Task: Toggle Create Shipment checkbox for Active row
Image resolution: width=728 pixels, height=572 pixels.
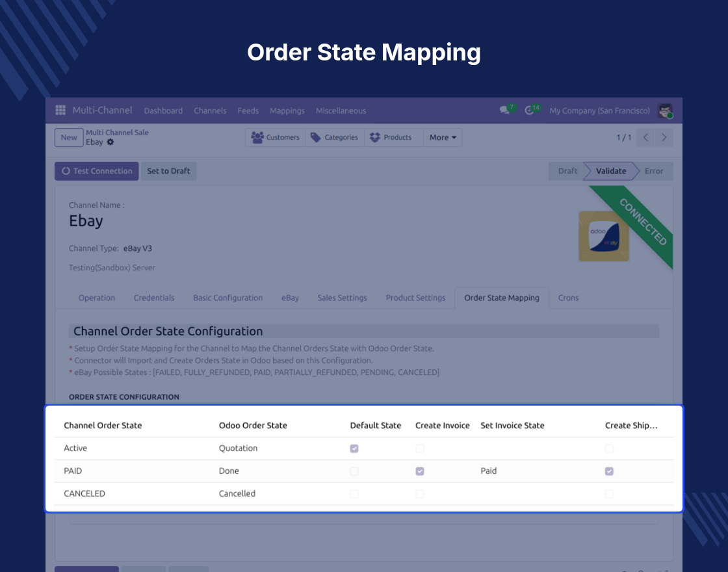Action: tap(609, 448)
